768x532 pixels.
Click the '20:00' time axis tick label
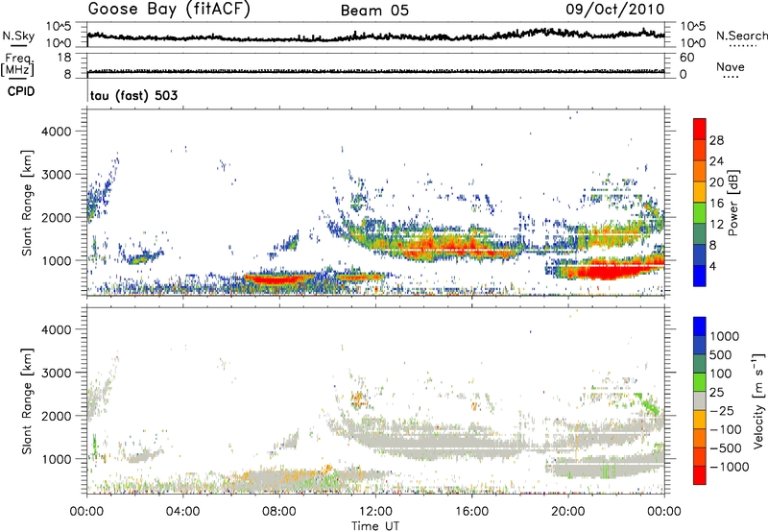568,512
